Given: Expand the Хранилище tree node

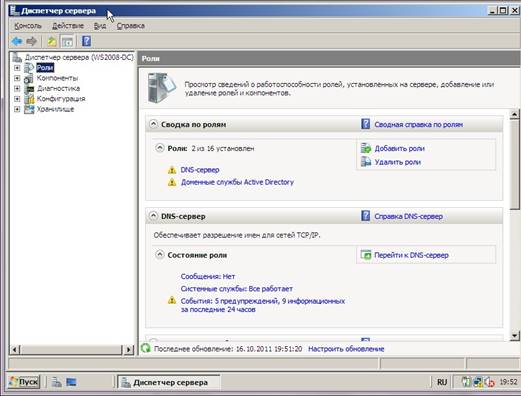Looking at the screenshot, I should tap(17, 109).
